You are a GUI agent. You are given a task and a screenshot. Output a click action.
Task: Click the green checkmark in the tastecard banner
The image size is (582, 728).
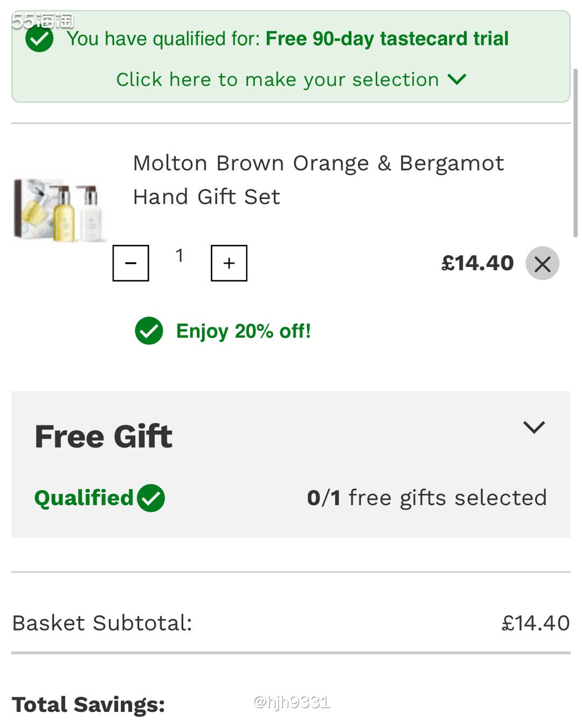(39, 39)
